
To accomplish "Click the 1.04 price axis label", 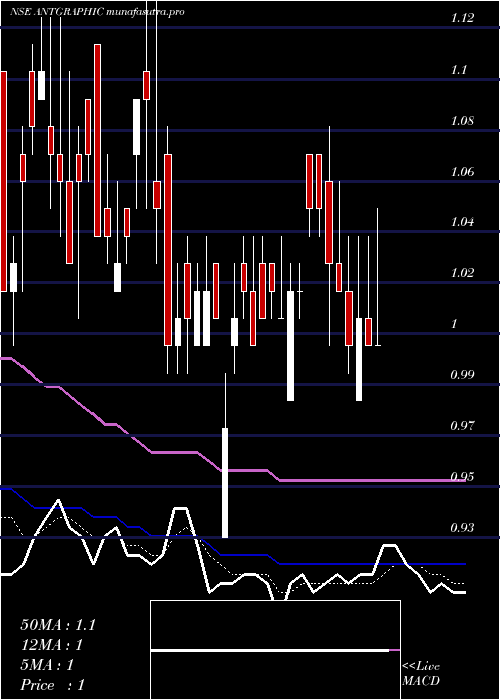I will click(x=462, y=222).
